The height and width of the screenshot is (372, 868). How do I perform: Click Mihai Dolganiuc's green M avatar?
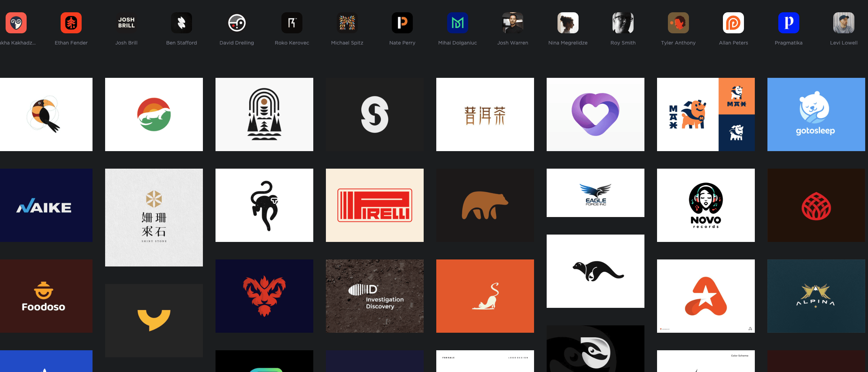tap(458, 23)
